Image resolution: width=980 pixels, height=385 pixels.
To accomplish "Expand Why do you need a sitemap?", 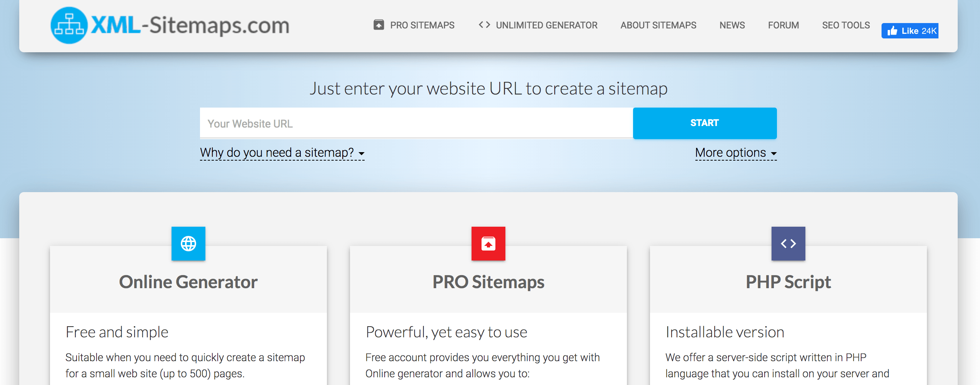I will (x=282, y=153).
